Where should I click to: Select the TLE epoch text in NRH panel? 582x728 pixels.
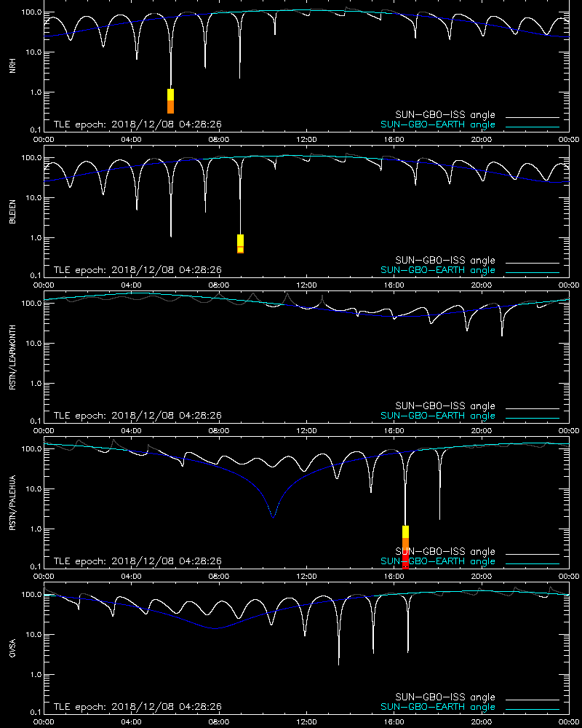coord(137,124)
